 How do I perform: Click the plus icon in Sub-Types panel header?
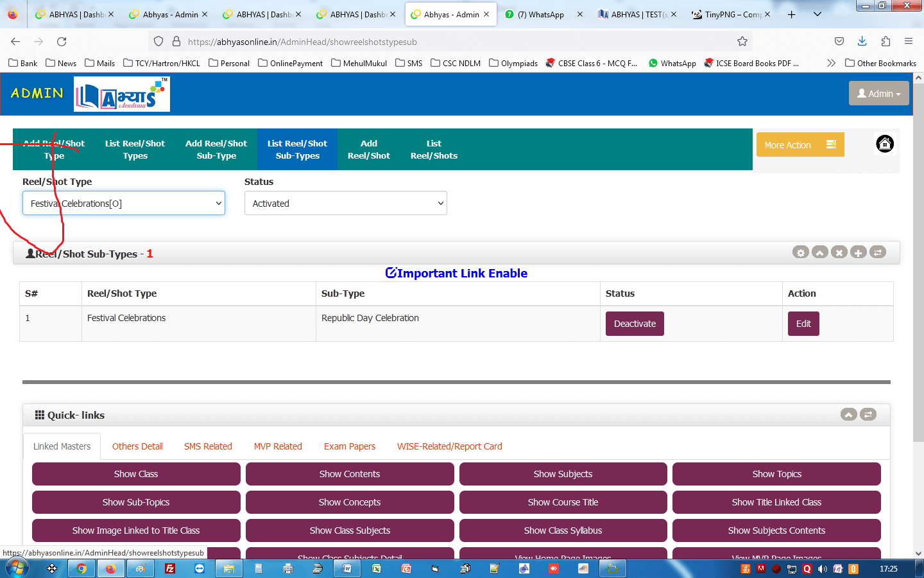[x=858, y=252]
